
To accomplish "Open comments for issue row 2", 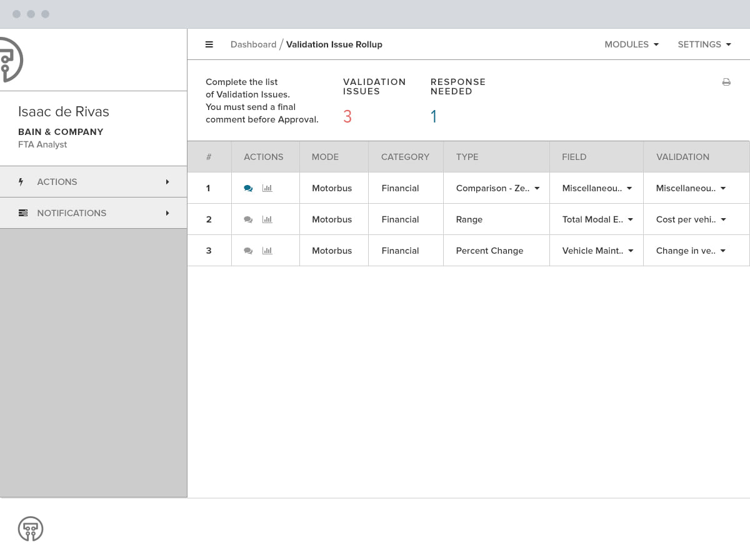I will point(248,219).
